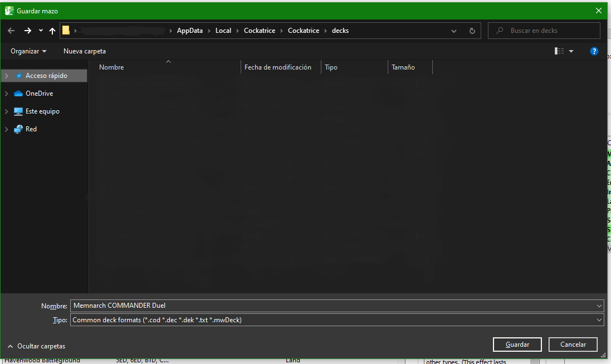Expand the OneDrive tree node

pos(6,94)
